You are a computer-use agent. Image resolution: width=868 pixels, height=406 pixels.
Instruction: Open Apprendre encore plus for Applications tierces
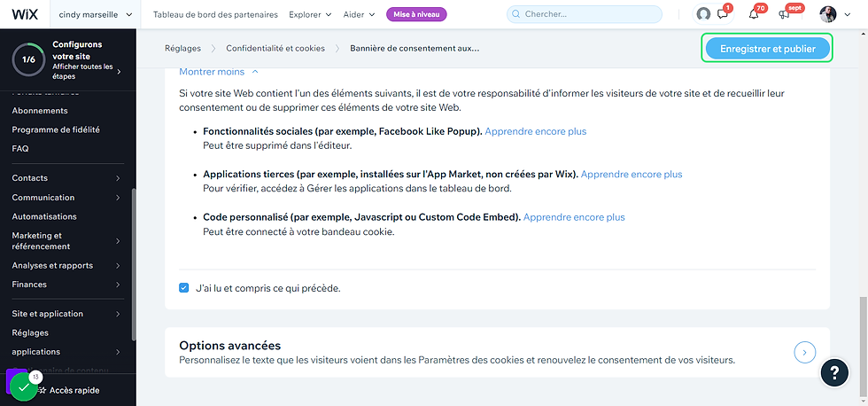tap(632, 174)
